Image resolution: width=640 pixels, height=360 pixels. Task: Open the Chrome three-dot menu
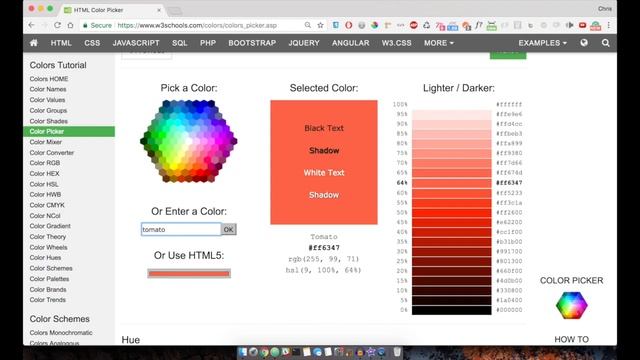[x=609, y=25]
